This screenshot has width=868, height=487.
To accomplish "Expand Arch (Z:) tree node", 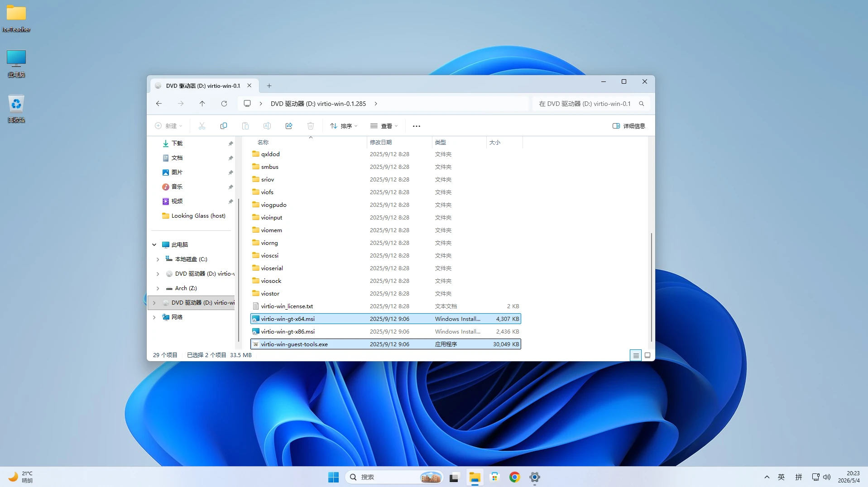I will tap(158, 288).
